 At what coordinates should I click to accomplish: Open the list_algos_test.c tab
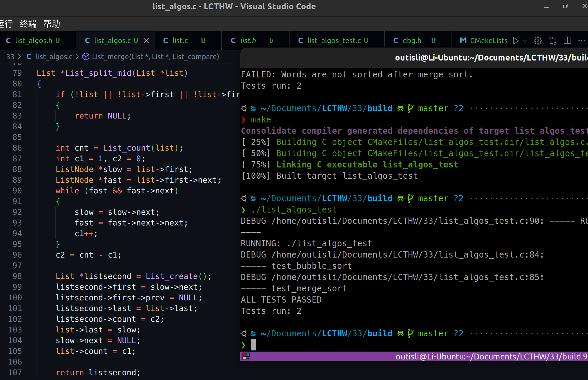(334, 41)
